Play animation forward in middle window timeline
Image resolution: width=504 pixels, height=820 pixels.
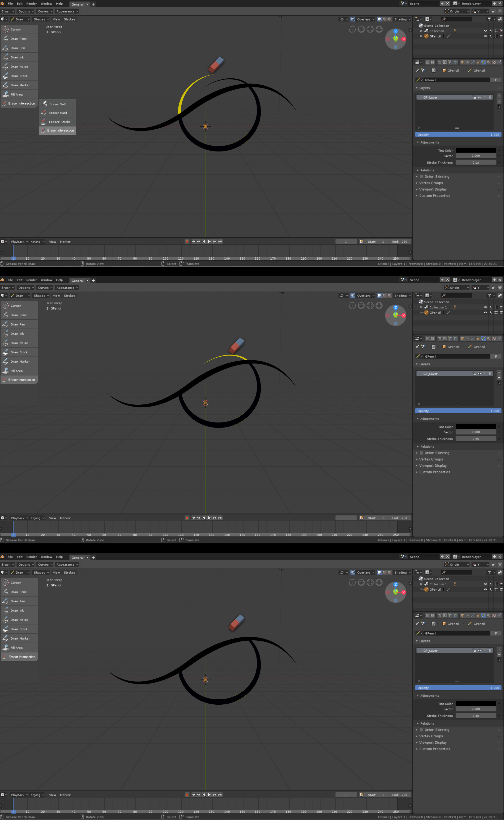click(209, 518)
